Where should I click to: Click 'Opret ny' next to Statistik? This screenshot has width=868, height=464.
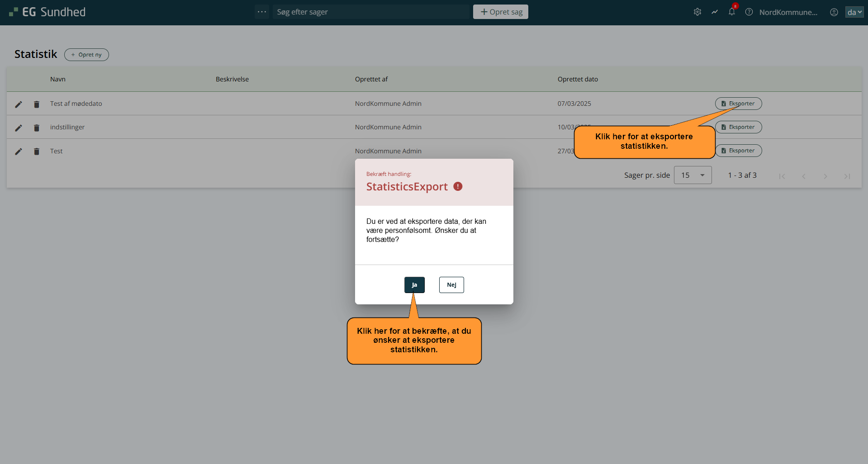pyautogui.click(x=86, y=55)
